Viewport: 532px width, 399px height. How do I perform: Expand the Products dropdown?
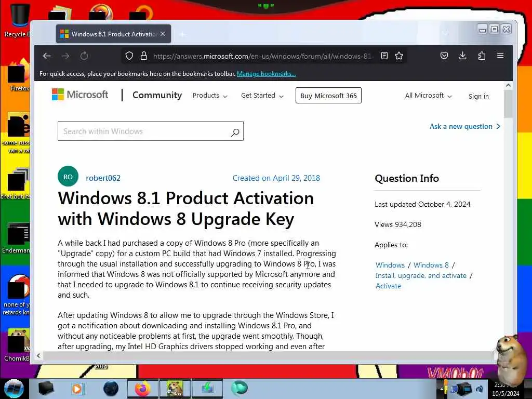[210, 96]
